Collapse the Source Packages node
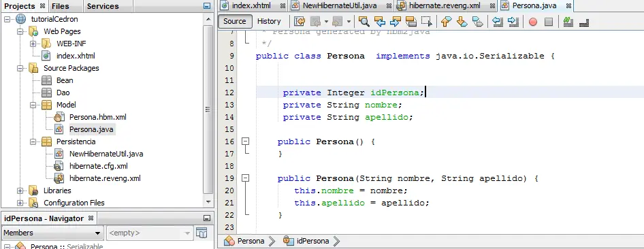This screenshot has height=249, width=644. tap(20, 69)
